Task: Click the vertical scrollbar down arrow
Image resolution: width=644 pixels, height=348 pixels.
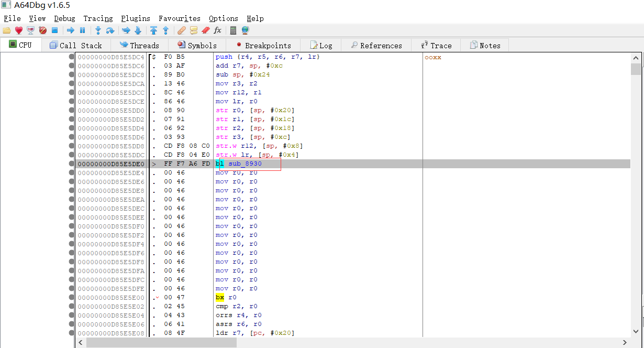Action: [636, 332]
